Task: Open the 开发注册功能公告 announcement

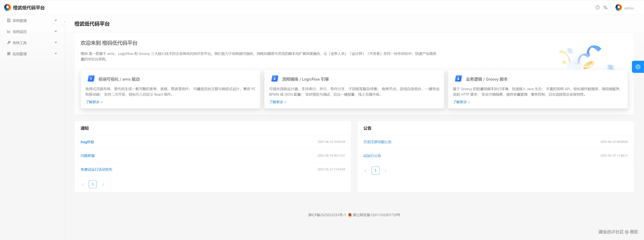Action: click(377, 142)
